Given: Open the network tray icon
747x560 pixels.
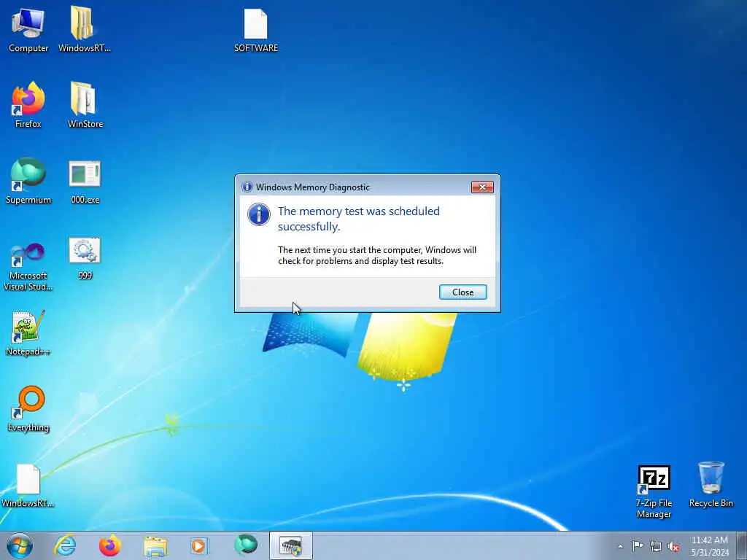Looking at the screenshot, I should [656, 546].
